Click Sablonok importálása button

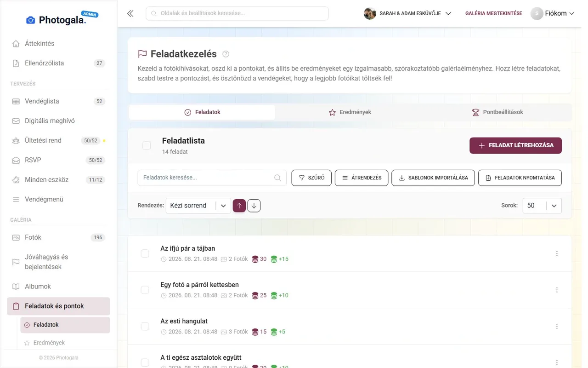(433, 178)
